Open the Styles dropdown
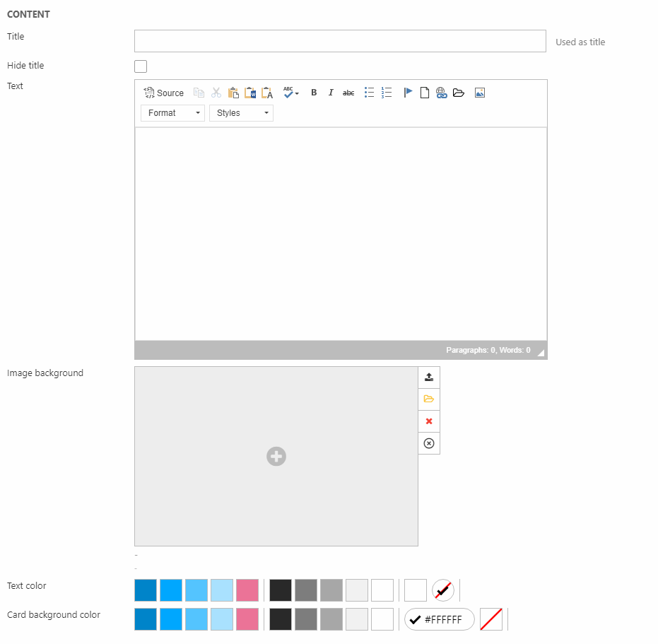The width and height of the screenshot is (658, 644). point(241,113)
